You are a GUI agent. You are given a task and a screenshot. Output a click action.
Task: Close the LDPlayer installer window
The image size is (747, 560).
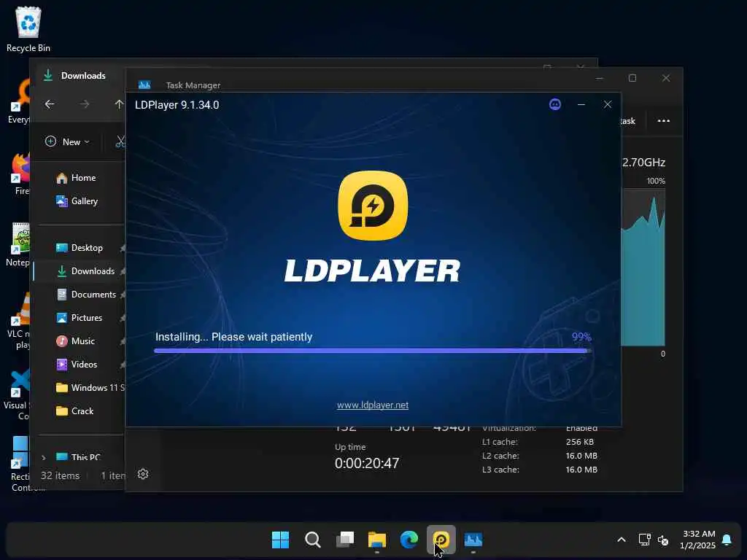point(608,104)
